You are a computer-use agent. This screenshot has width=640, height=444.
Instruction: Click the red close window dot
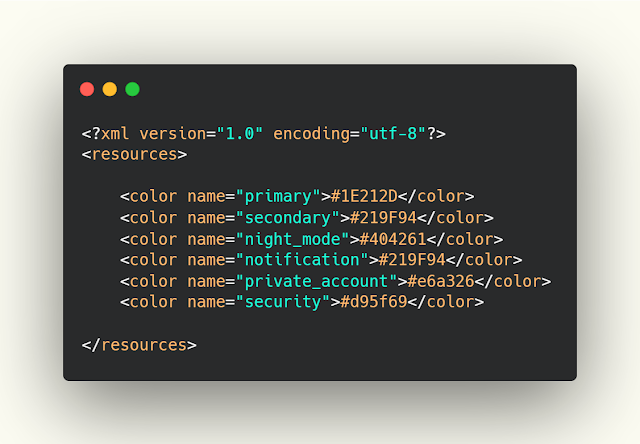tap(87, 89)
